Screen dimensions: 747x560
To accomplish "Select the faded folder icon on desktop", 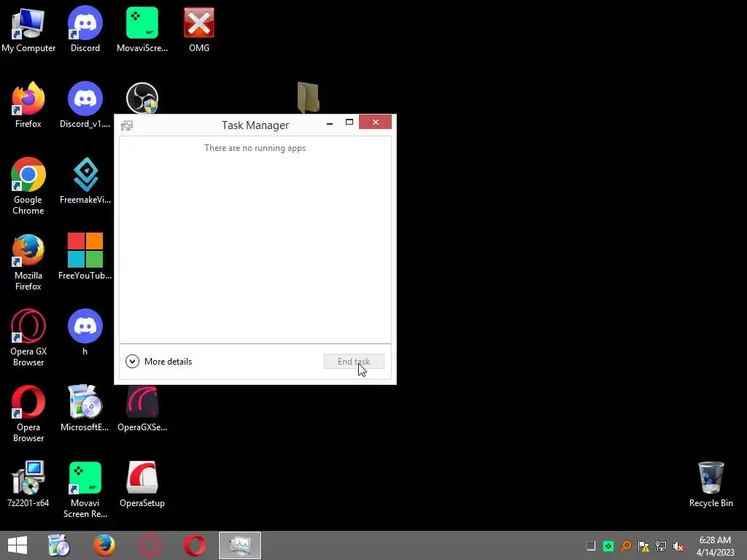I will click(x=308, y=98).
